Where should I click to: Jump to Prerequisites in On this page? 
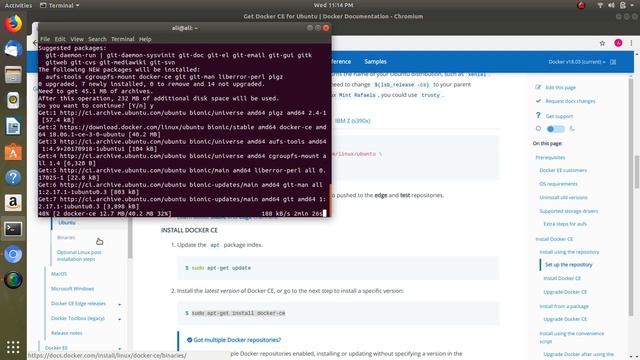pos(550,158)
